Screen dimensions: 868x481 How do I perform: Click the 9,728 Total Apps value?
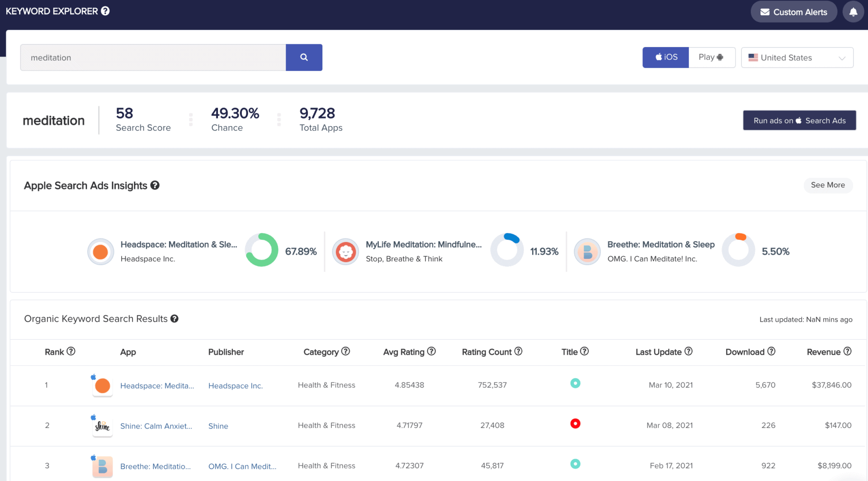tap(317, 113)
